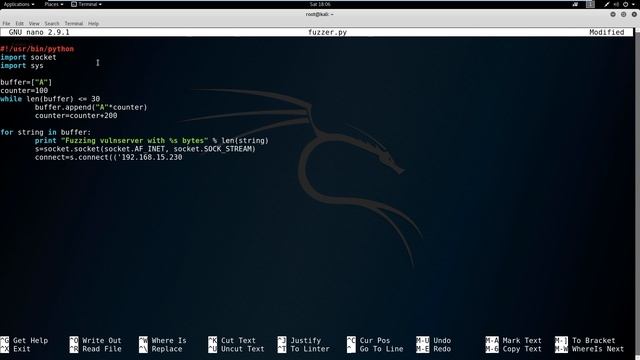The height and width of the screenshot is (360, 640).
Task: Click the fuzzer.py filename in title bar
Action: [x=327, y=32]
